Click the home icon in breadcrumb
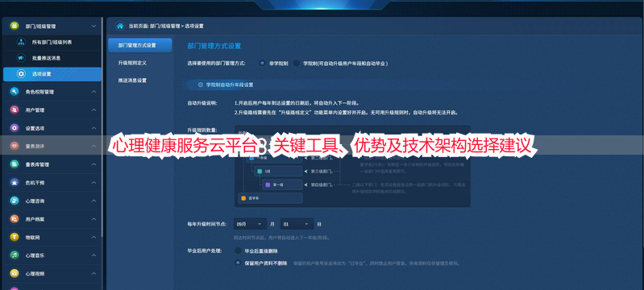The height and width of the screenshot is (290, 644). click(x=120, y=26)
